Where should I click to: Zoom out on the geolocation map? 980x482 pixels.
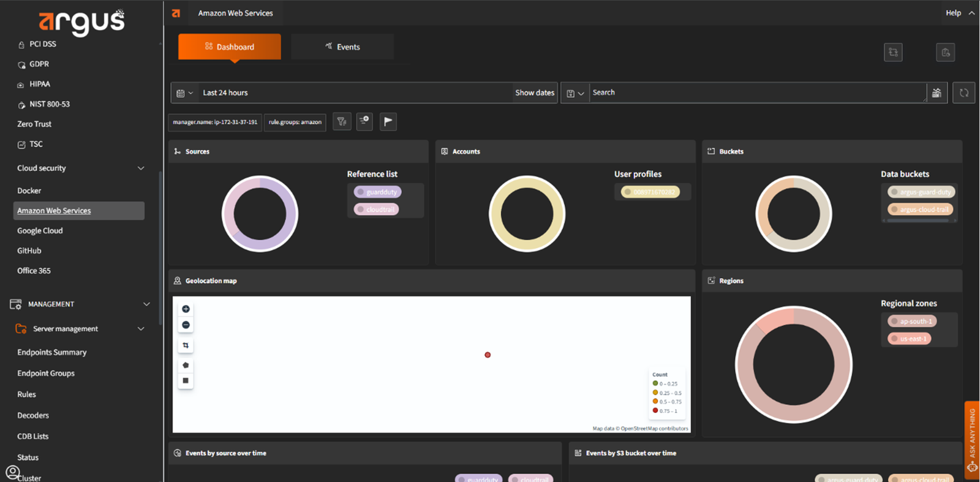pos(186,325)
